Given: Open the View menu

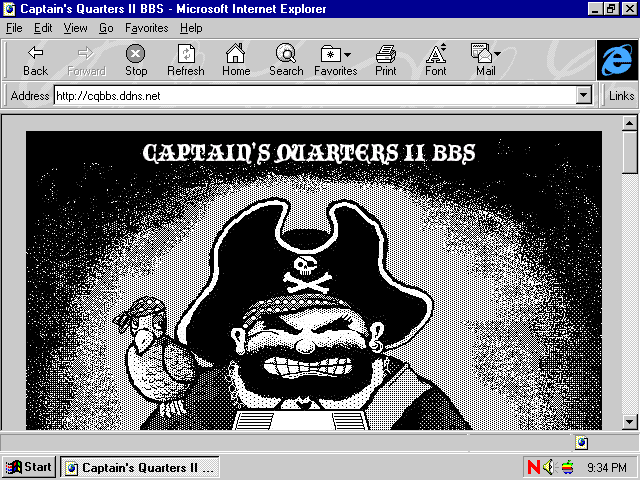Looking at the screenshot, I should point(75,28).
